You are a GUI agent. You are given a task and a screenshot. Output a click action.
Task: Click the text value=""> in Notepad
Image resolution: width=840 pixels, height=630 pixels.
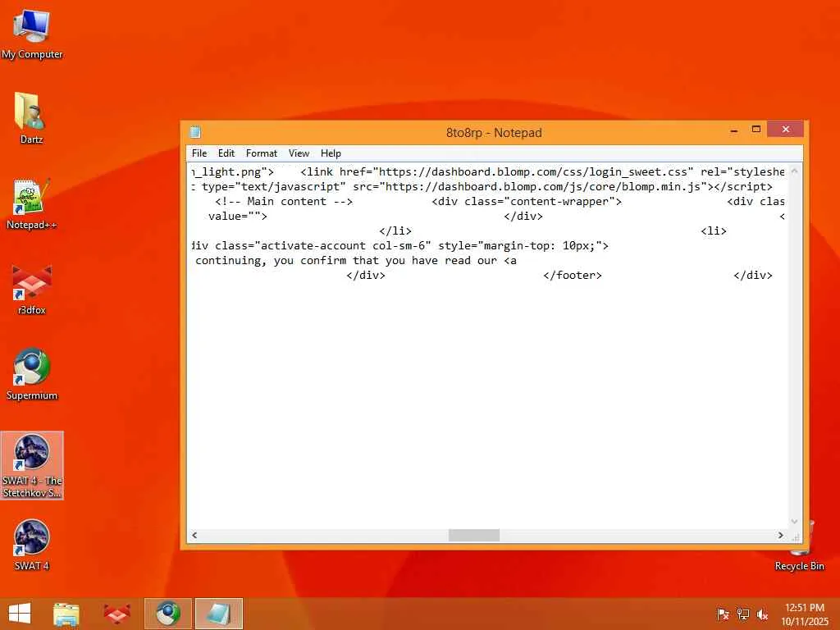pyautogui.click(x=237, y=217)
